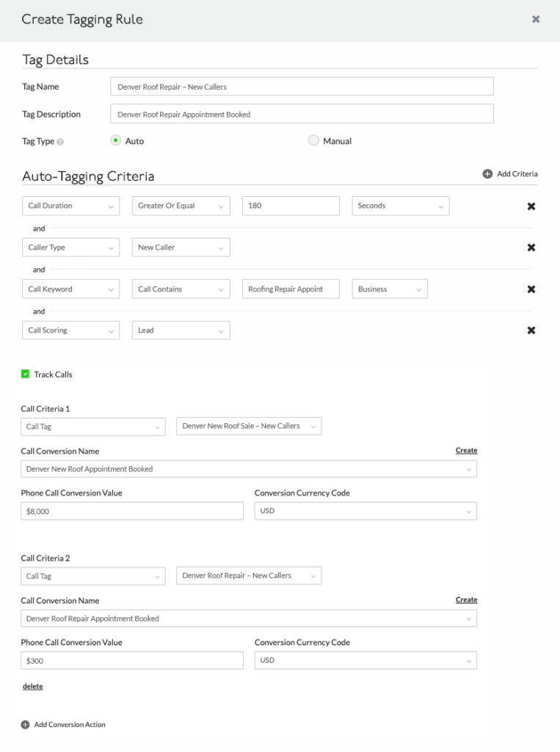The image size is (560, 752).
Task: Select the Manual tag type radio button
Action: 313,140
